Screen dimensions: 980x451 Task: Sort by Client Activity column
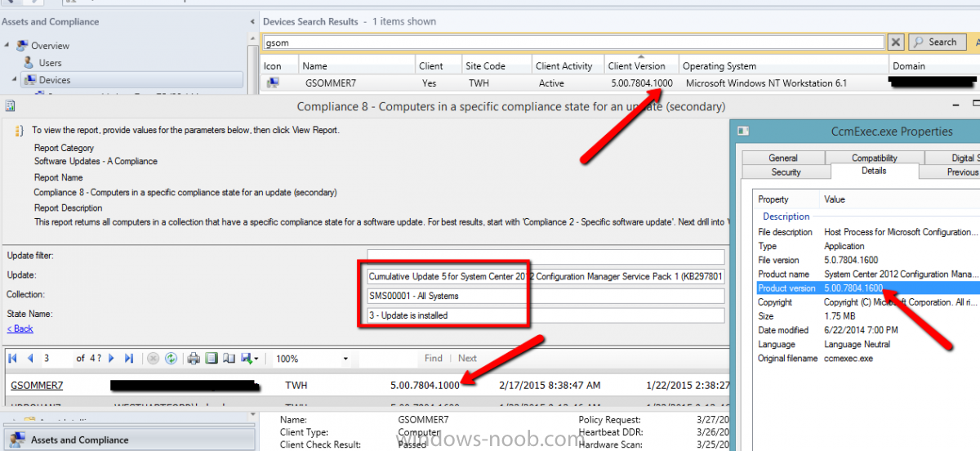(x=568, y=66)
